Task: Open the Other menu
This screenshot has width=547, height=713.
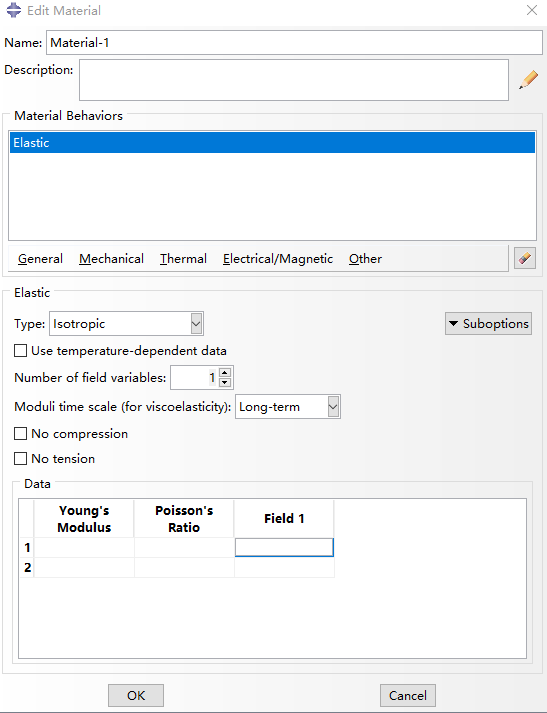Action: pyautogui.click(x=365, y=259)
